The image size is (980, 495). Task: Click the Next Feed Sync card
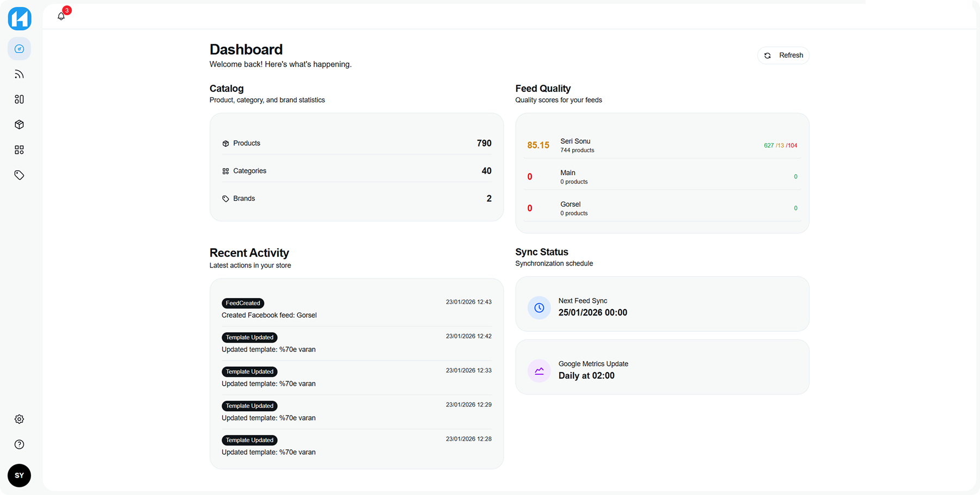(661, 304)
